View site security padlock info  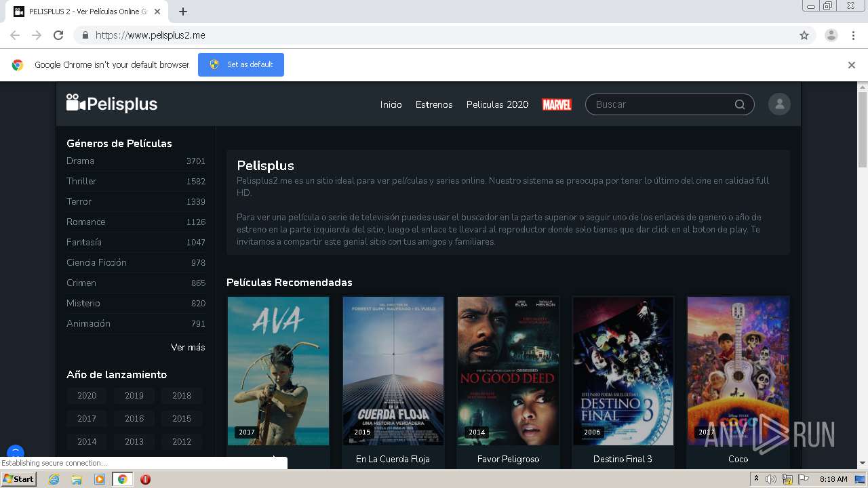click(x=85, y=35)
